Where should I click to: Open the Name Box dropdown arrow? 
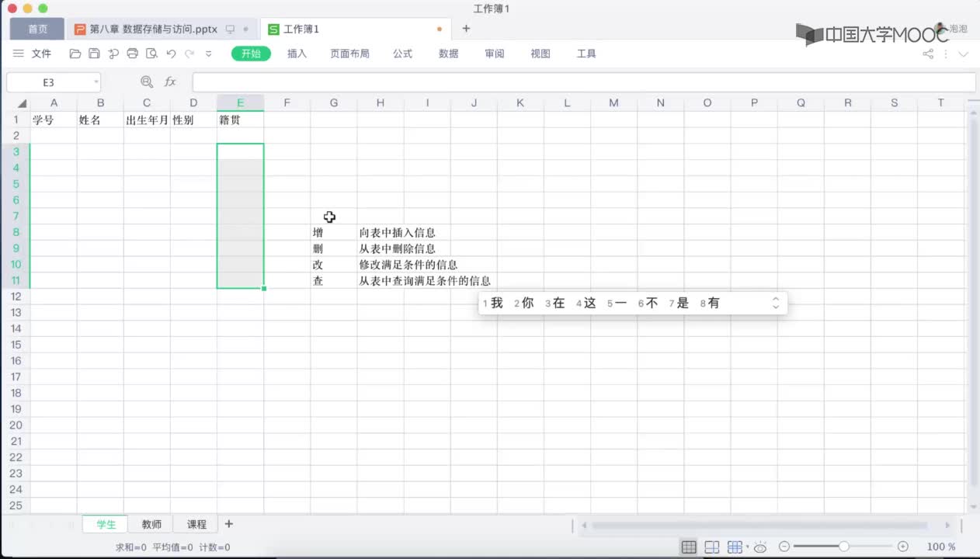tap(96, 82)
